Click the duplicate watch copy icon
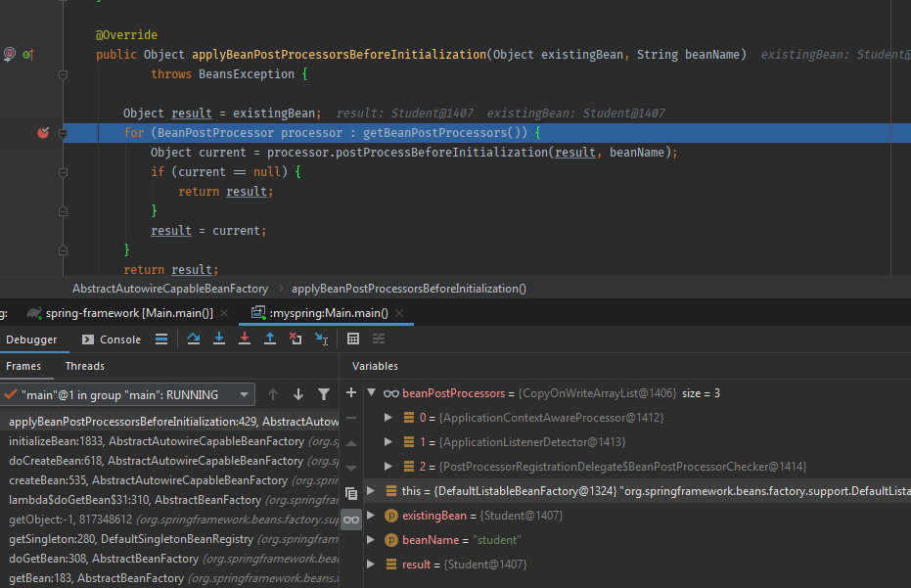Image resolution: width=911 pixels, height=588 pixels. 351,494
